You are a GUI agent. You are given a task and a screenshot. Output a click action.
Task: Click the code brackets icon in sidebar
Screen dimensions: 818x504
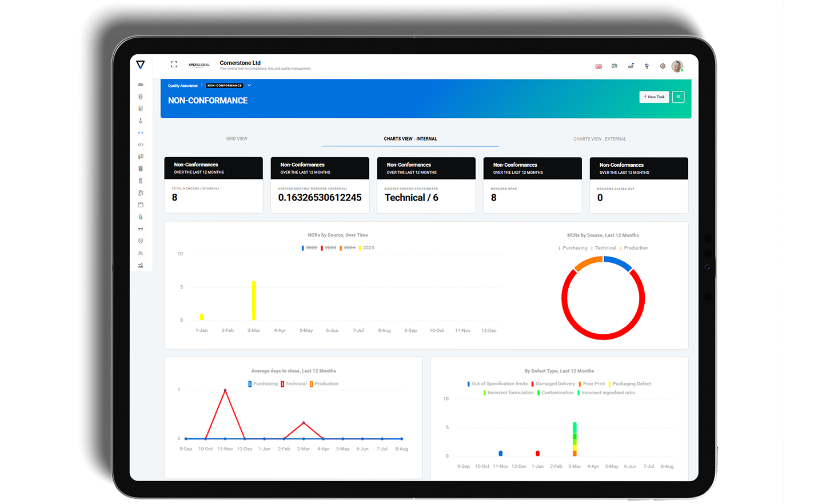141,145
